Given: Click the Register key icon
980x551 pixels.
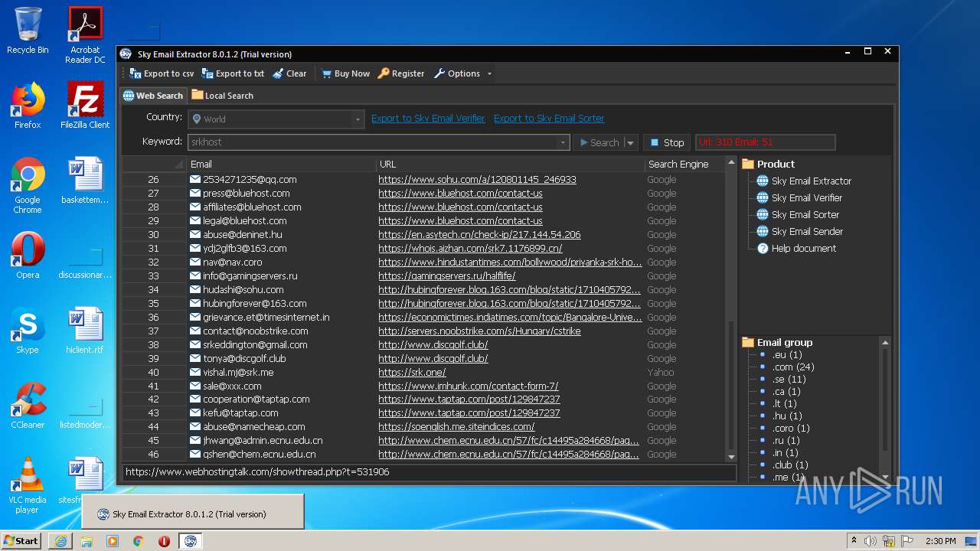Looking at the screenshot, I should pyautogui.click(x=384, y=73).
